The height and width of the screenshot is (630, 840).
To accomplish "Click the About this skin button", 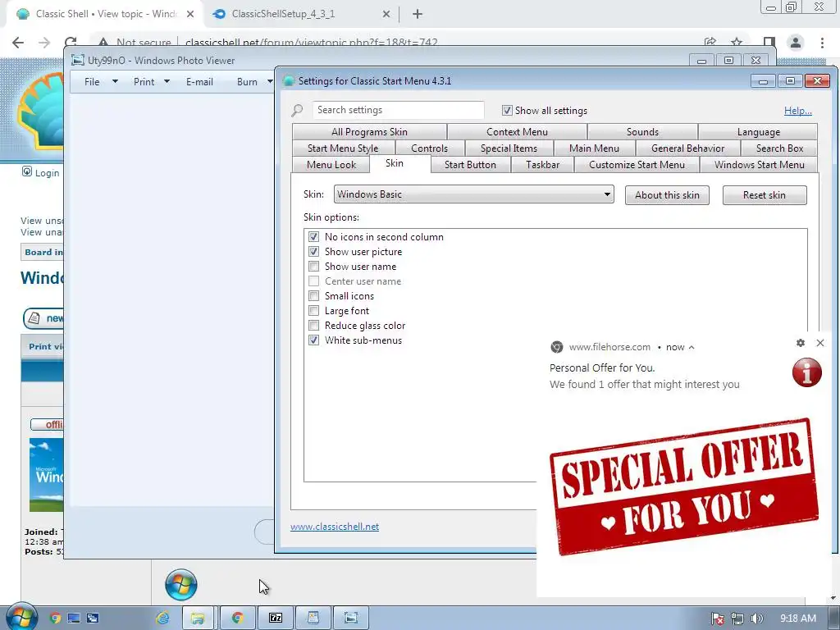I will tap(667, 195).
